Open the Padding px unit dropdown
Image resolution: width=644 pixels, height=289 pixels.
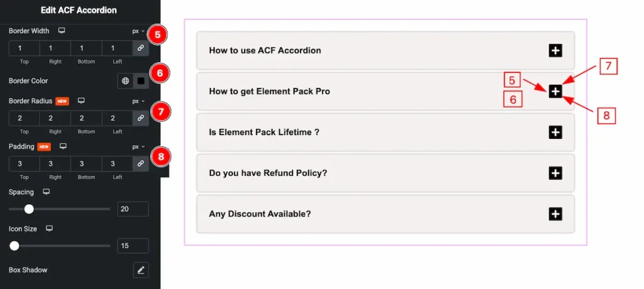[138, 146]
